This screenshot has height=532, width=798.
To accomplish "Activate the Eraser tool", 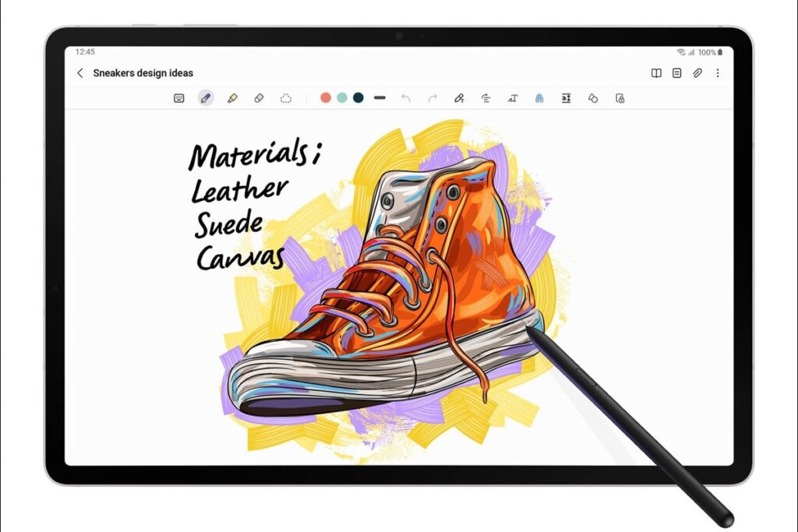I will (260, 97).
